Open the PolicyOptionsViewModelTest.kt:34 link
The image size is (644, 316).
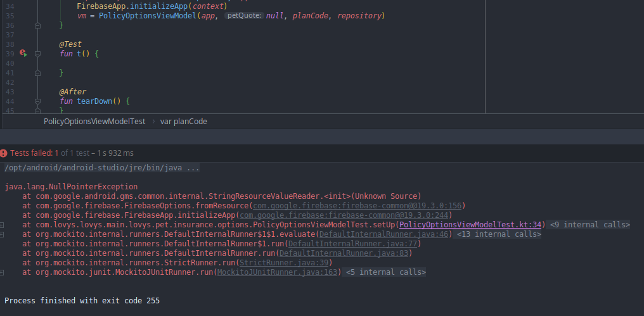click(x=470, y=225)
